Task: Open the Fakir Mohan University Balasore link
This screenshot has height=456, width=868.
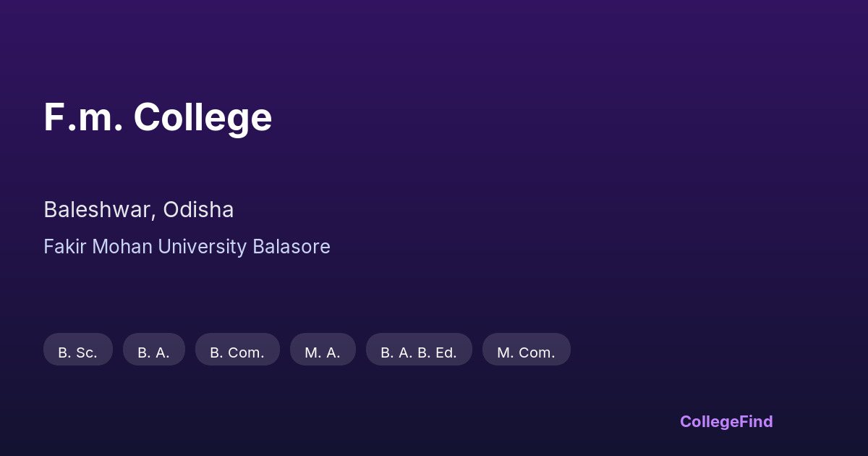Action: click(x=187, y=247)
